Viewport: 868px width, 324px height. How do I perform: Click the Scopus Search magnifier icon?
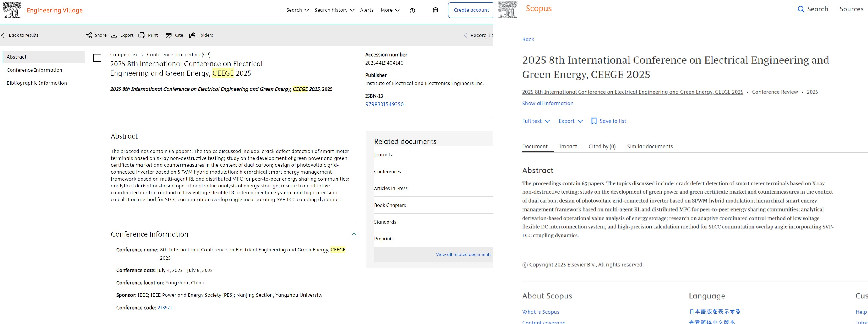coord(801,9)
